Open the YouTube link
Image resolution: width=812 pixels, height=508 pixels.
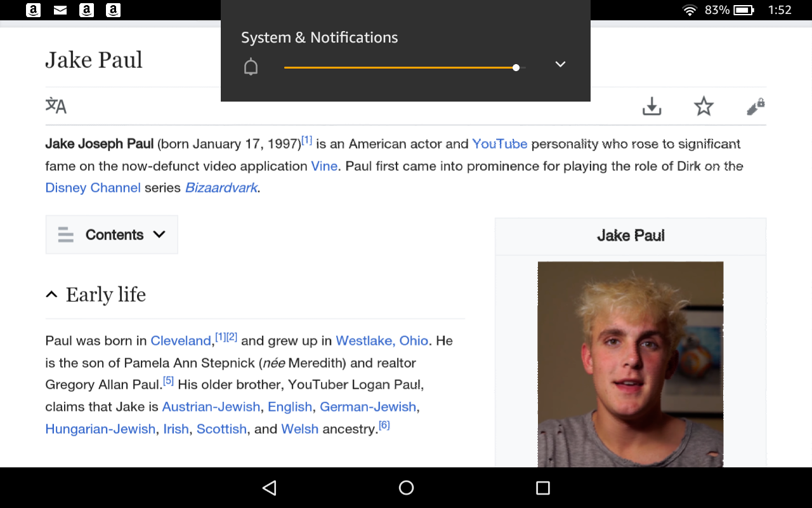coord(500,144)
